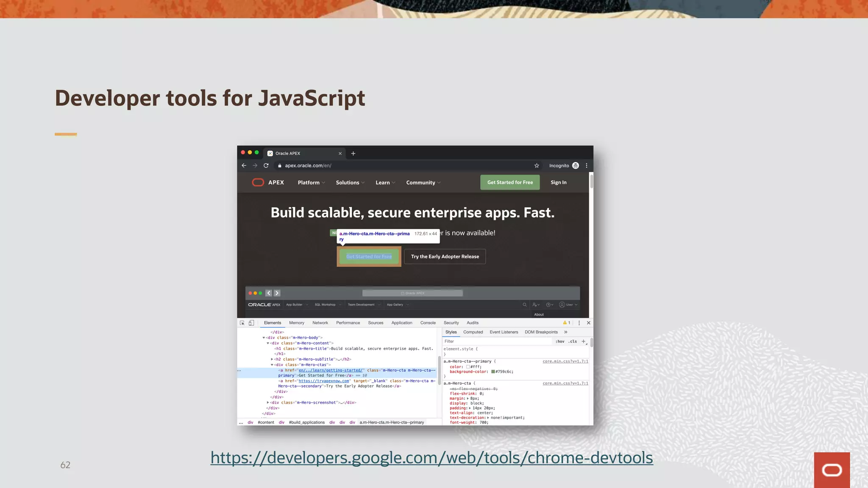Open the Performance DevTools tab
The width and height of the screenshot is (868, 488).
click(x=348, y=323)
